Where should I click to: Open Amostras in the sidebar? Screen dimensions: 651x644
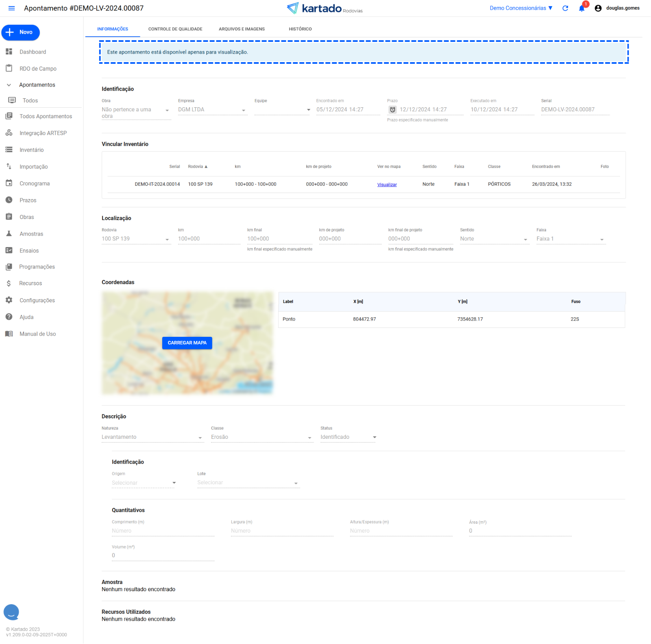pyautogui.click(x=31, y=234)
